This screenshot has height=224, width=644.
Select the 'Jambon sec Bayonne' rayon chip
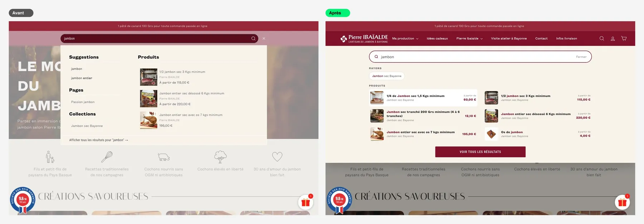point(387,76)
